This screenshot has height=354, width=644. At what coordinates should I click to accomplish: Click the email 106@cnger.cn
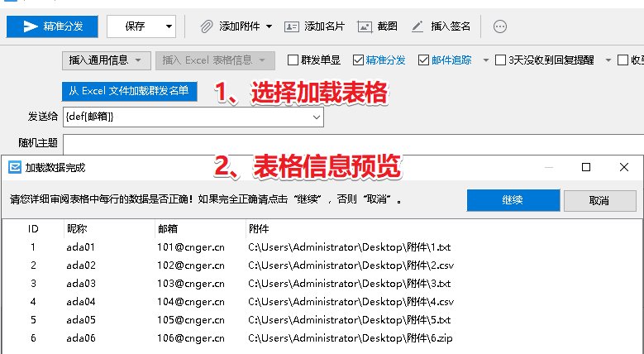191,338
